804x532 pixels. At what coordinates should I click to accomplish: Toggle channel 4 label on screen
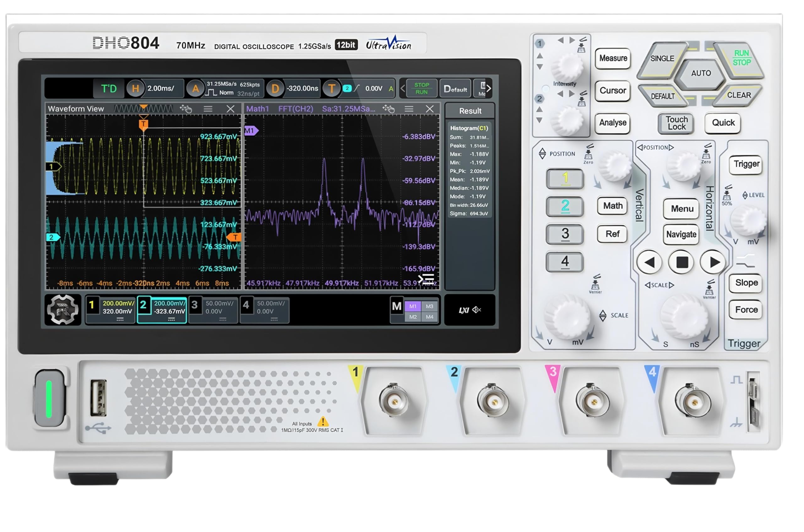(x=246, y=305)
